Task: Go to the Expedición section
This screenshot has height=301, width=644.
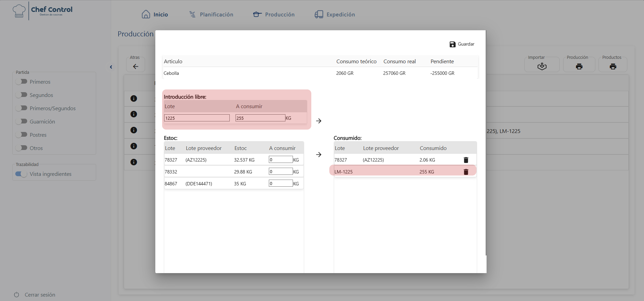Action: [x=335, y=14]
